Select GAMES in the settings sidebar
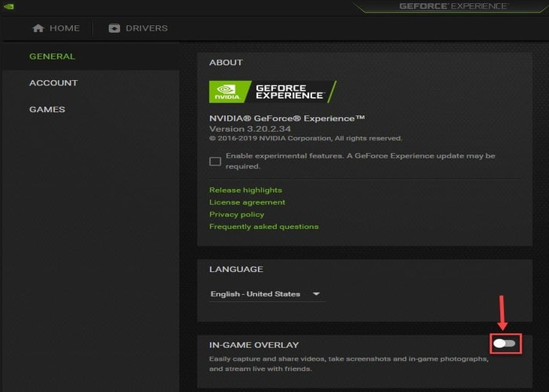Screen dimensions: 549x392 pyautogui.click(x=47, y=110)
